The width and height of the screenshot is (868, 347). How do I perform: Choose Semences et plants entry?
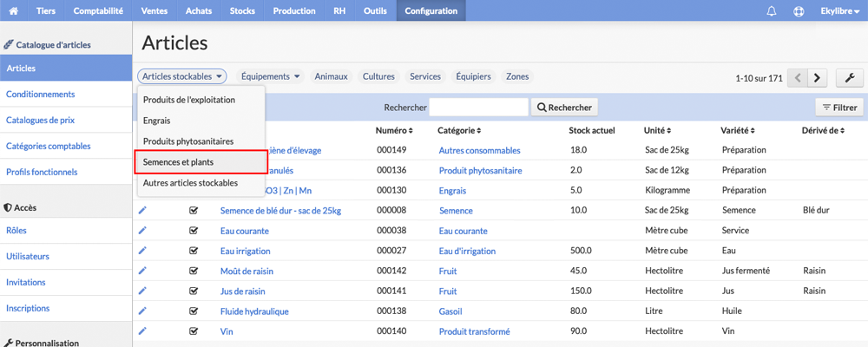pos(201,162)
